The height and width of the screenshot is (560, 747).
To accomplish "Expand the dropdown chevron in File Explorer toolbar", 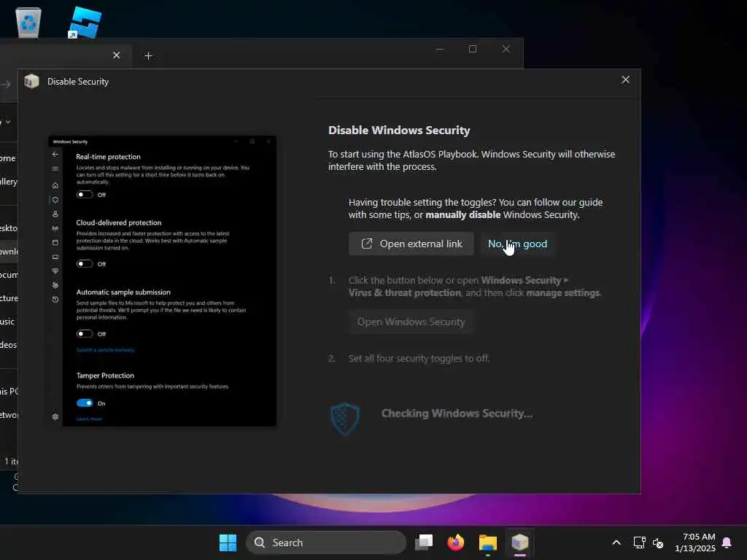I will pyautogui.click(x=8, y=122).
